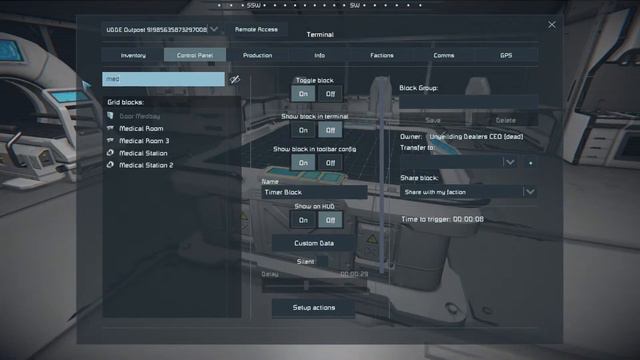Click the Medical Station 2 block icon
Viewport: 640px width, 360px height.
pyautogui.click(x=110, y=165)
